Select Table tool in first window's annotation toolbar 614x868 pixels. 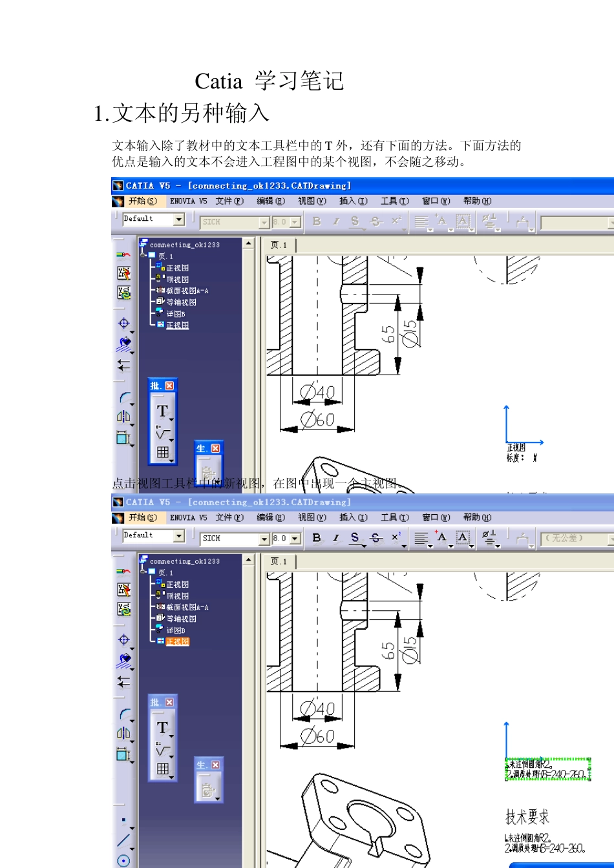tap(163, 452)
